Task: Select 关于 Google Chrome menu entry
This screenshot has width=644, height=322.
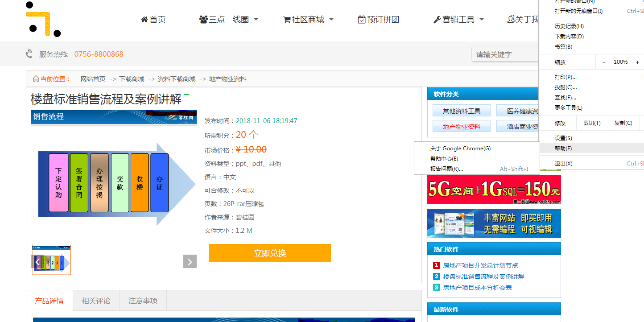Action: (x=460, y=149)
